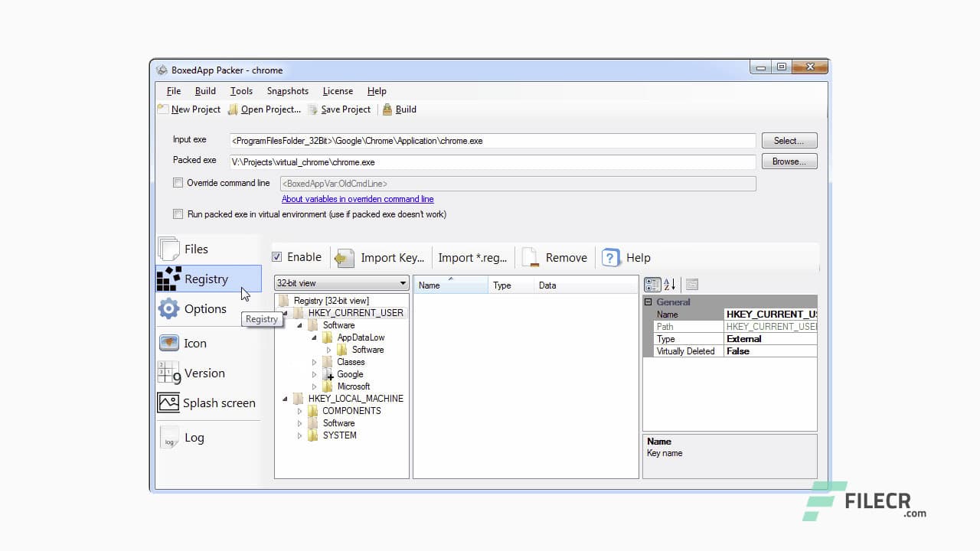
Task: Uncheck the Enable registry checkbox
Action: (277, 257)
